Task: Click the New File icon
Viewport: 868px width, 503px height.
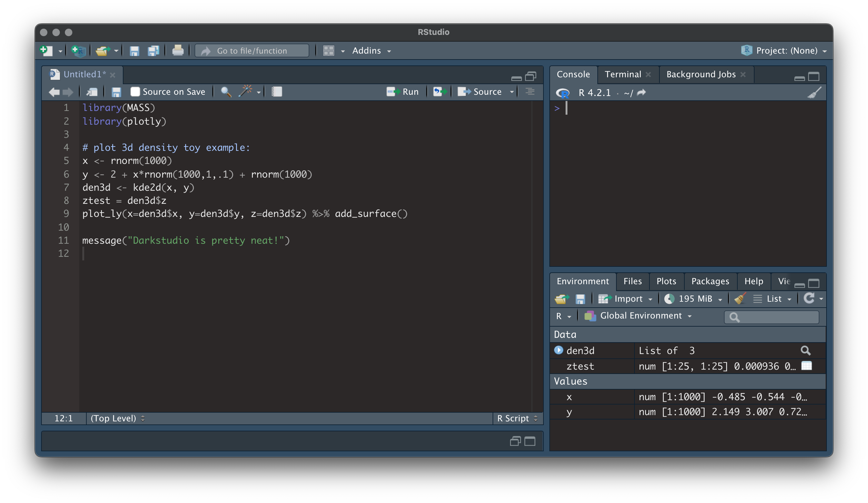Action: pos(46,50)
